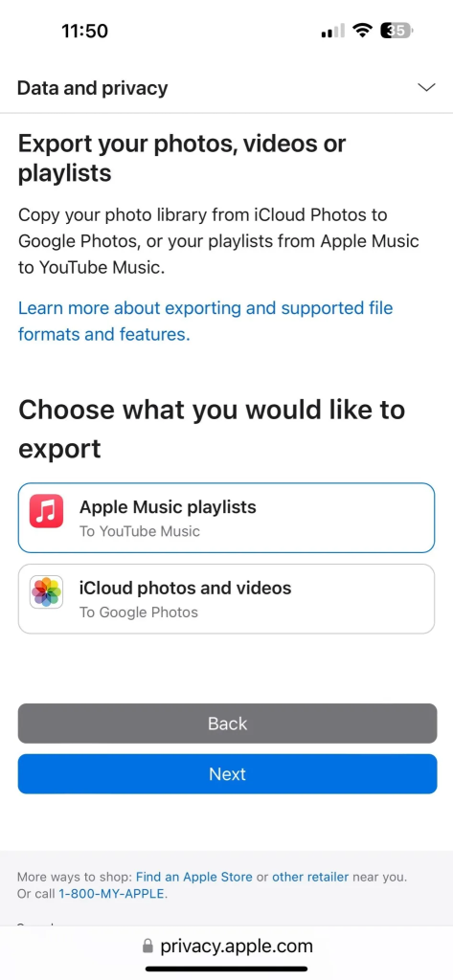453x980 pixels.
Task: Tap the battery indicator icon
Action: tap(396, 31)
